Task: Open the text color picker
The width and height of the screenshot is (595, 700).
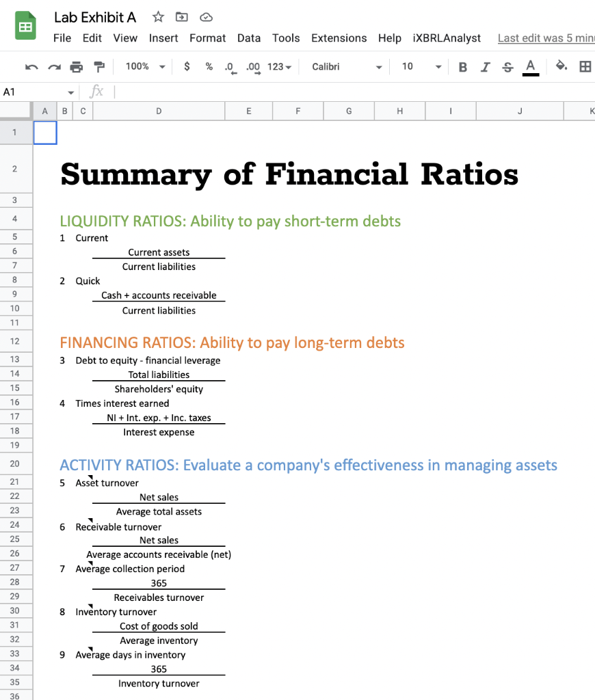Action: tap(530, 68)
